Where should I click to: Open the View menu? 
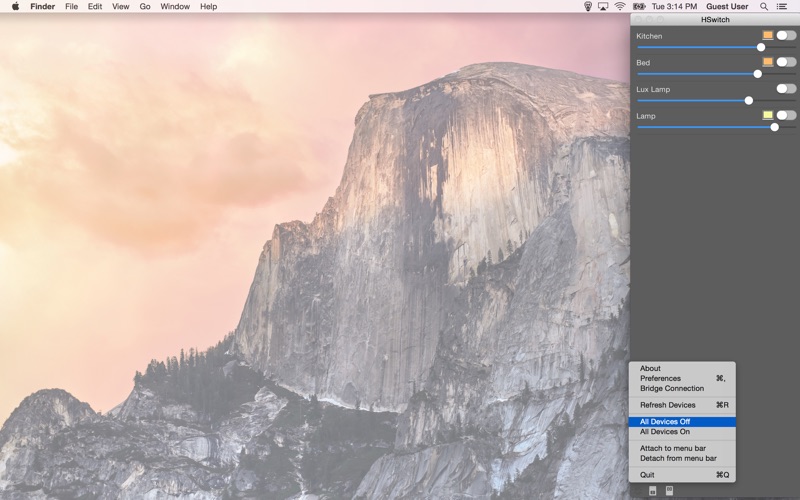[120, 7]
